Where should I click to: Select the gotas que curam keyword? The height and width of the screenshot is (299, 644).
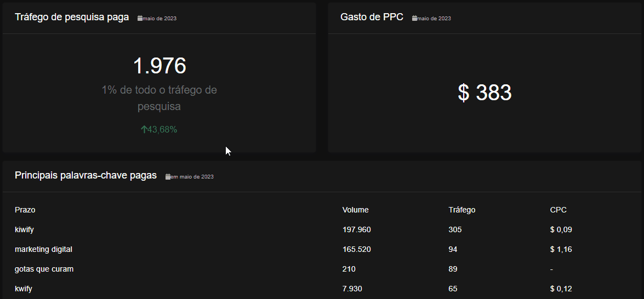tap(44, 269)
